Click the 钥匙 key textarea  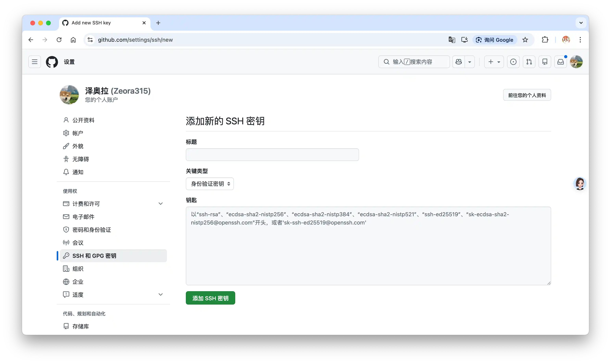[368, 246]
